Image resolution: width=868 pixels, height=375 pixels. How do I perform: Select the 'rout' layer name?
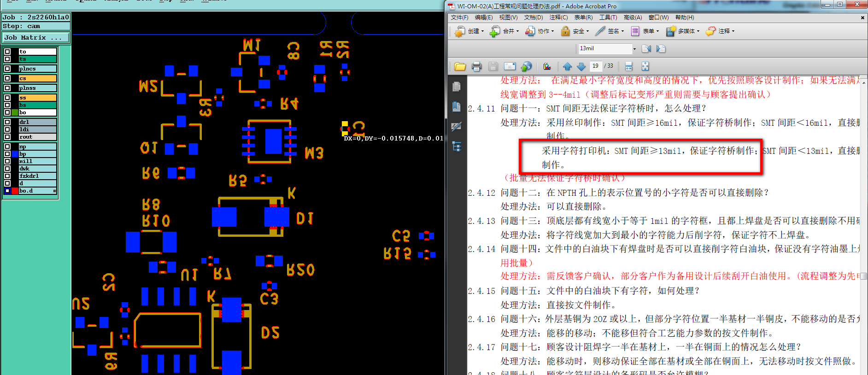click(x=37, y=137)
